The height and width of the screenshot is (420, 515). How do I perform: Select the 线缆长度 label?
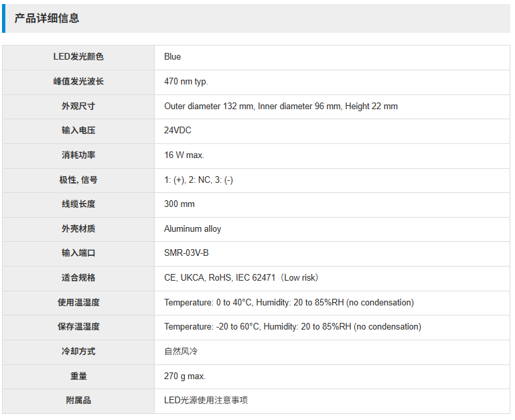coord(78,204)
